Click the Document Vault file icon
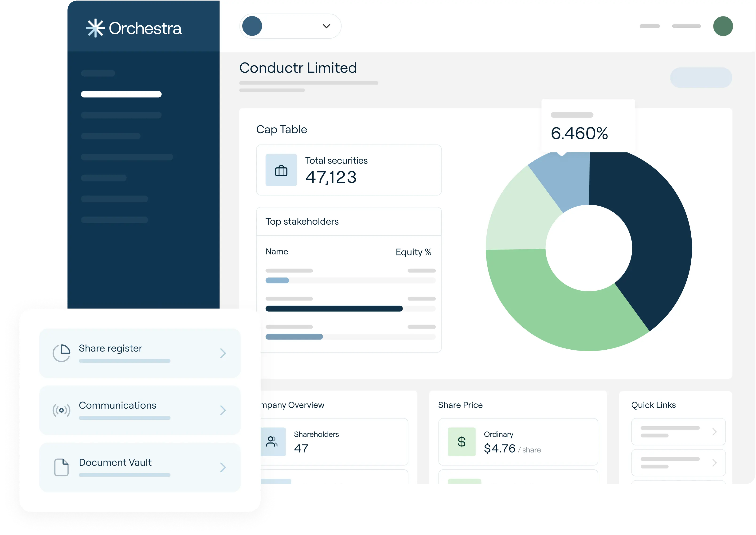Image resolution: width=756 pixels, height=535 pixels. tap(62, 467)
